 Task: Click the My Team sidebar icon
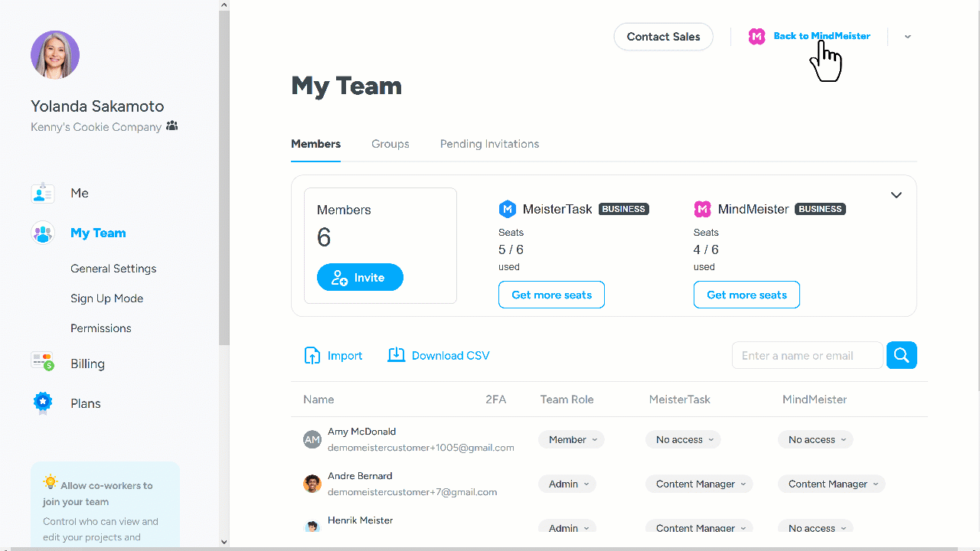pos(43,233)
